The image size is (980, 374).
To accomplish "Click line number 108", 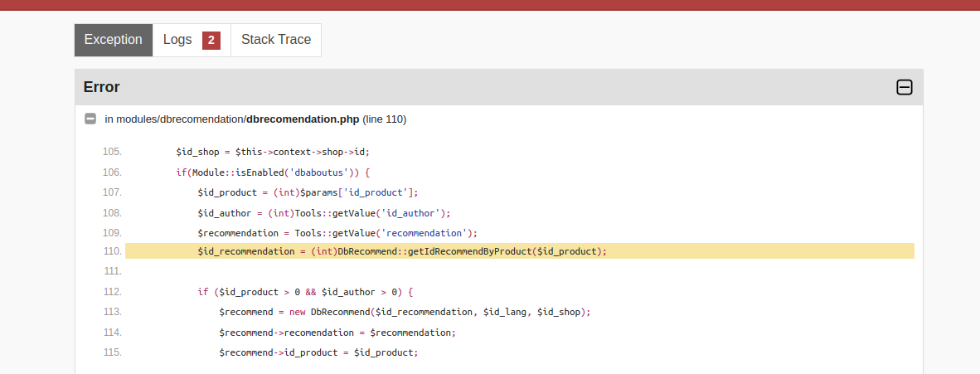I will click(x=112, y=213).
